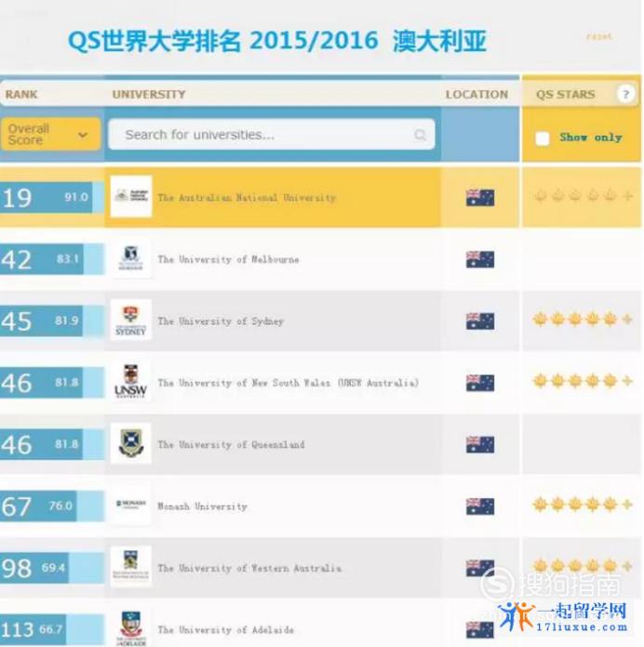Click the QS stars rating for Monash
The width and height of the screenshot is (644, 647).
583,504
